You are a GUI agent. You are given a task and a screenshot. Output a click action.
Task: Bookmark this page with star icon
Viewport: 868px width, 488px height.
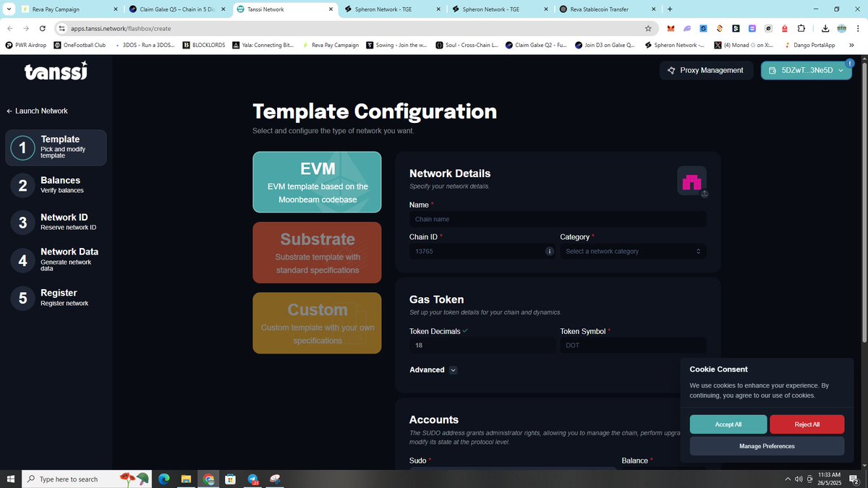tap(648, 28)
